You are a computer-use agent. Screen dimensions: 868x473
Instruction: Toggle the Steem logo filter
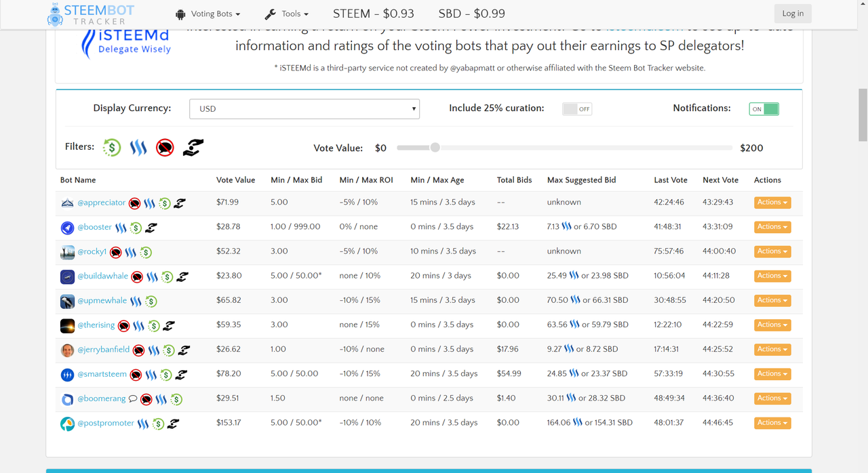138,147
